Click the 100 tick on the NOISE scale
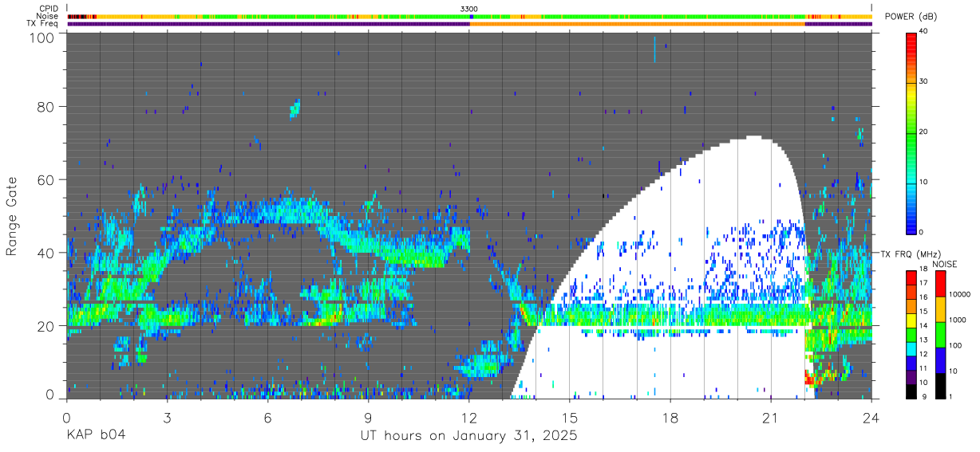 tap(954, 345)
